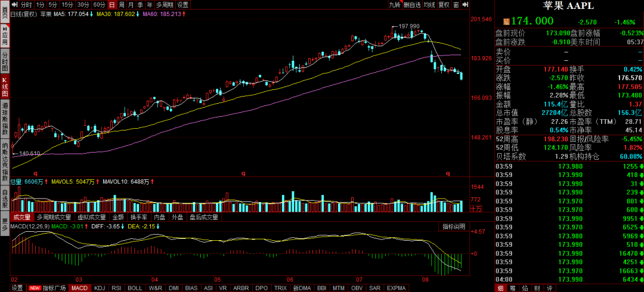Switch to the 60分 timeframe tab
Screen dimensions: 644x292
(x=99, y=5)
